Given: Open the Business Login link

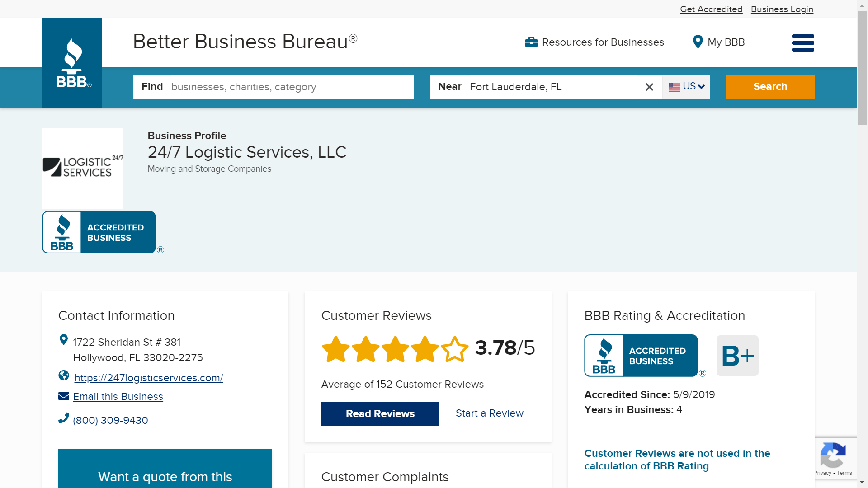Looking at the screenshot, I should (782, 9).
